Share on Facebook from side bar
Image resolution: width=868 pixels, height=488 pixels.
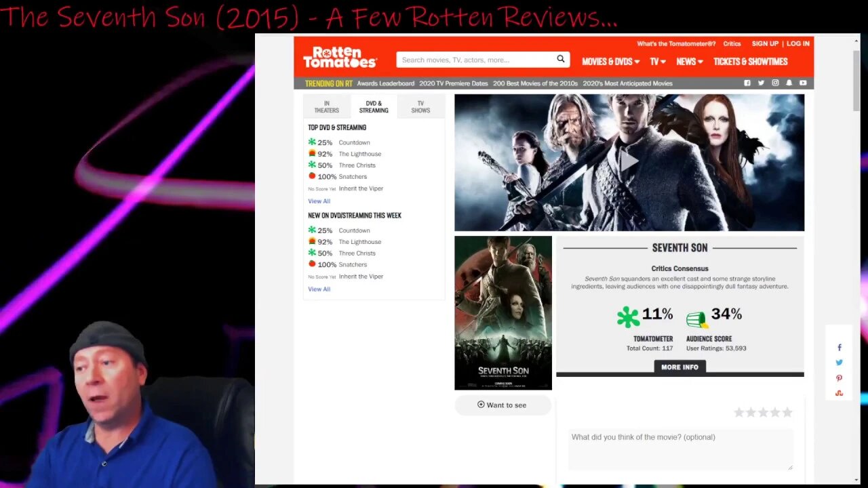[x=839, y=348]
